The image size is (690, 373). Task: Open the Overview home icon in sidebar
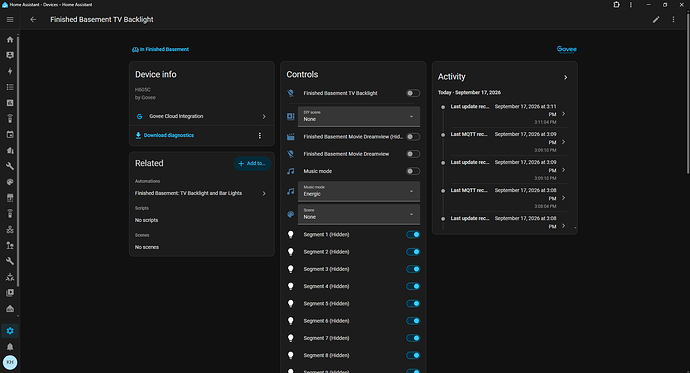pyautogui.click(x=10, y=40)
